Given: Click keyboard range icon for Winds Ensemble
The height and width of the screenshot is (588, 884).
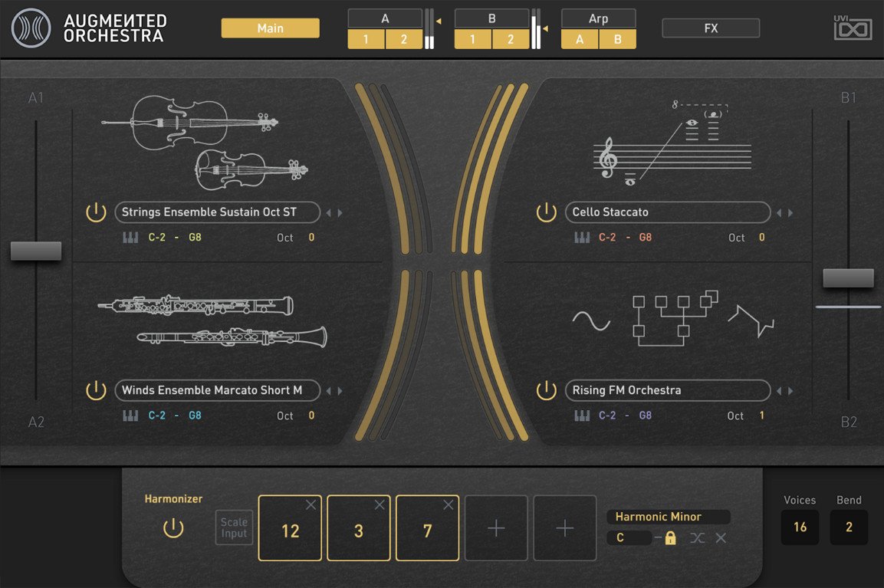Looking at the screenshot, I should click(x=130, y=416).
